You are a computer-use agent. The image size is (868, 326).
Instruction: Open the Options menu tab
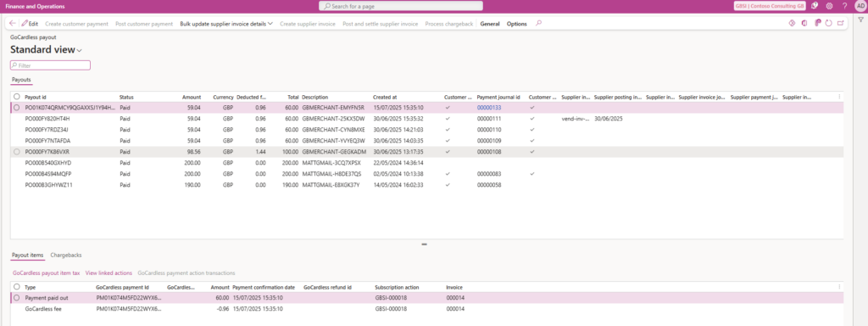click(517, 24)
